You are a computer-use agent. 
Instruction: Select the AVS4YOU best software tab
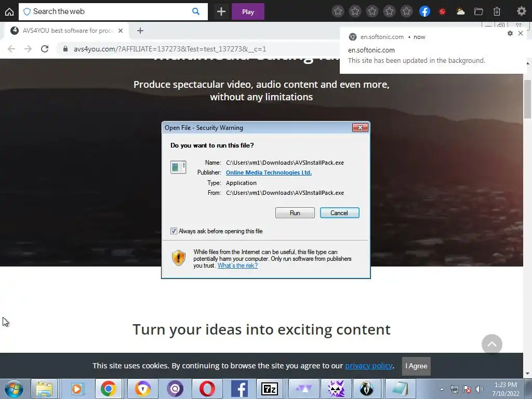click(x=66, y=31)
